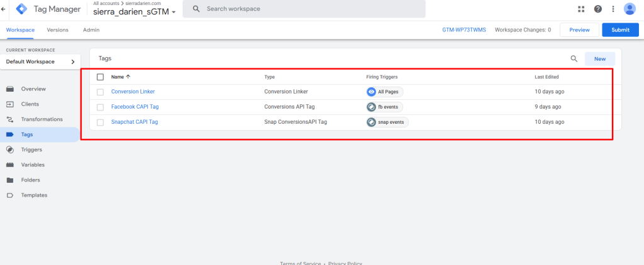Image resolution: width=644 pixels, height=265 pixels.
Task: Click the Tag Manager logo icon
Action: pos(21,9)
